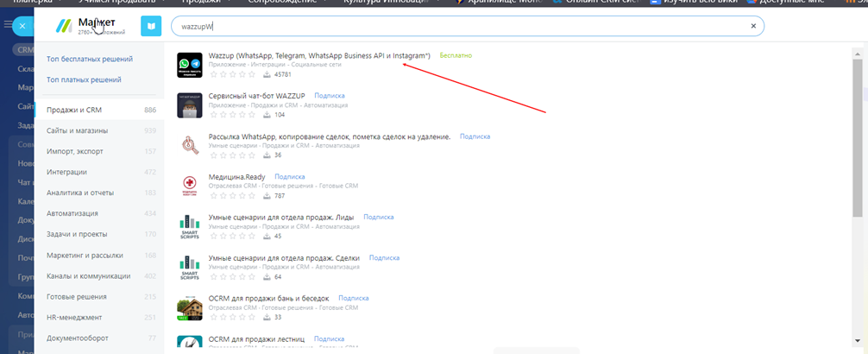Open the blue book catalog icon

click(151, 26)
